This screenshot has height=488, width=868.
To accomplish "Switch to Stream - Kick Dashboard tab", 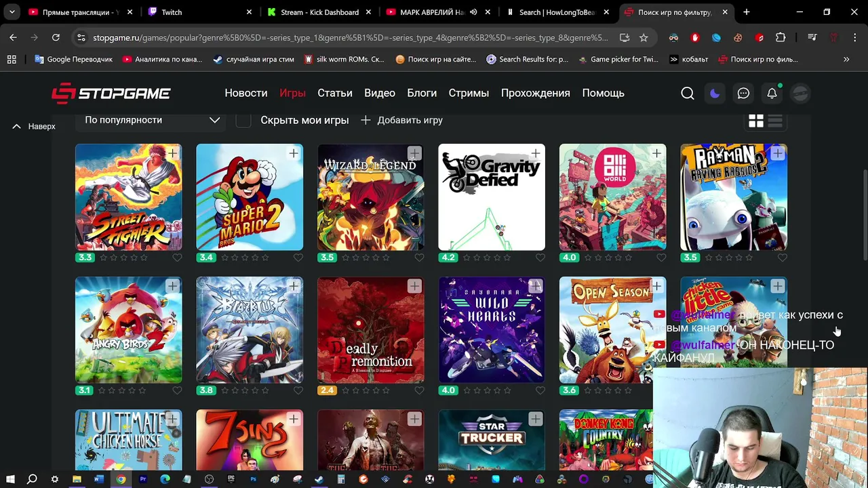I will pyautogui.click(x=319, y=12).
